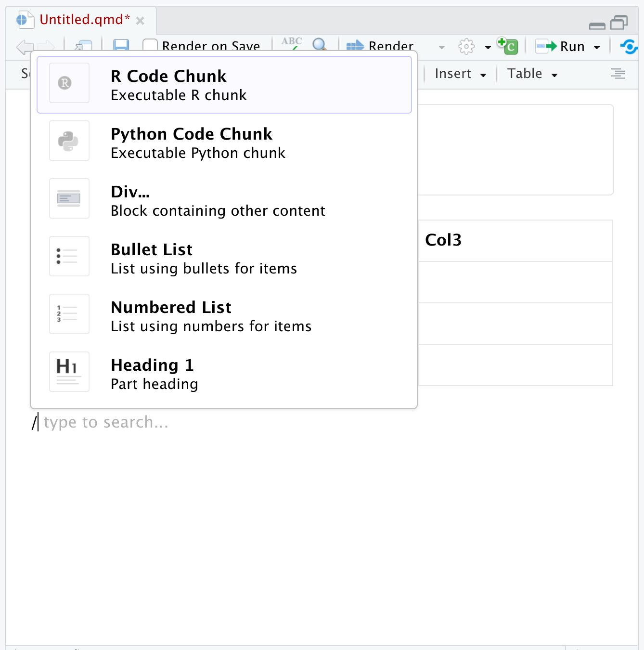Click the back navigation arrow

tap(24, 47)
